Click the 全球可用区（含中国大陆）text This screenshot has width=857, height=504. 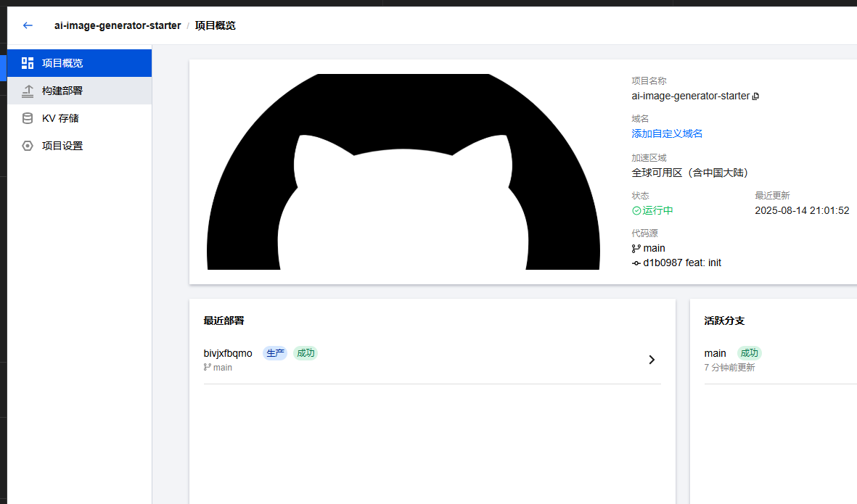pos(692,173)
